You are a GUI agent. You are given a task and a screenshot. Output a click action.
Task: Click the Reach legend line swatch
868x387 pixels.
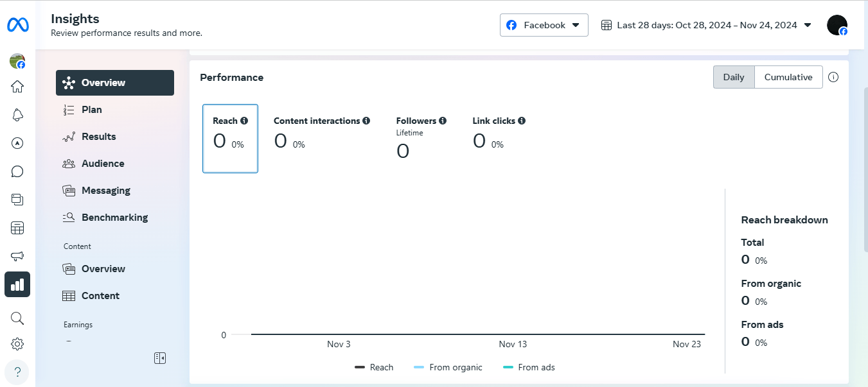(x=360, y=368)
